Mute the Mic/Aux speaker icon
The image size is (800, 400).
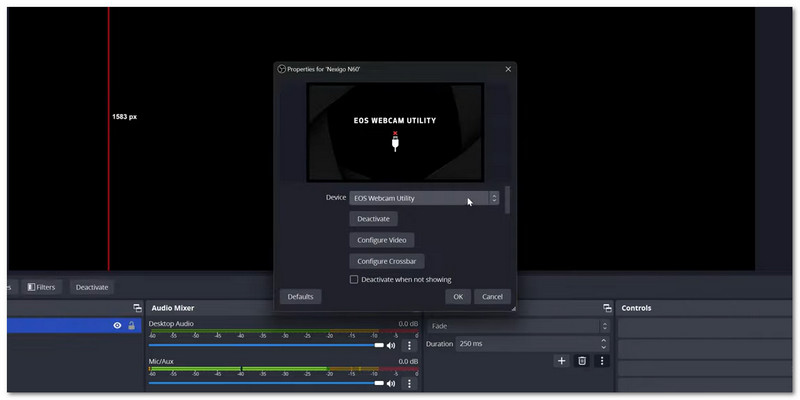(x=391, y=383)
